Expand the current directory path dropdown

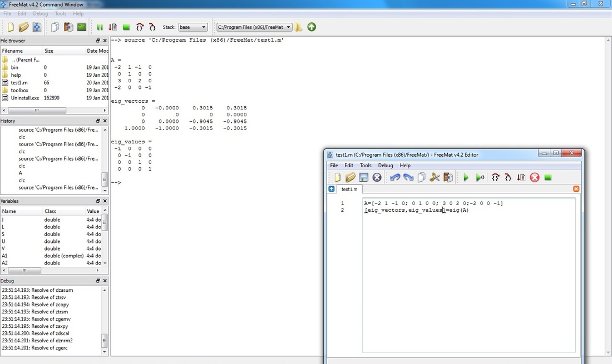[288, 27]
